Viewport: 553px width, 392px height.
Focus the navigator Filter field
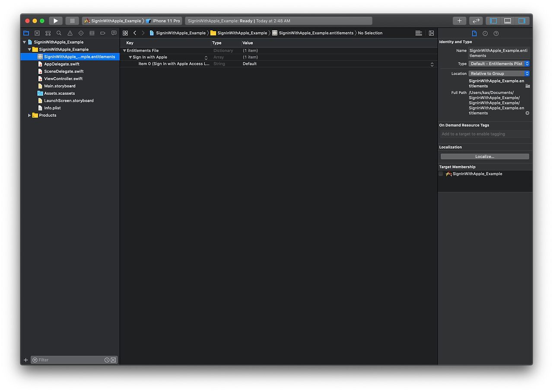click(x=74, y=360)
